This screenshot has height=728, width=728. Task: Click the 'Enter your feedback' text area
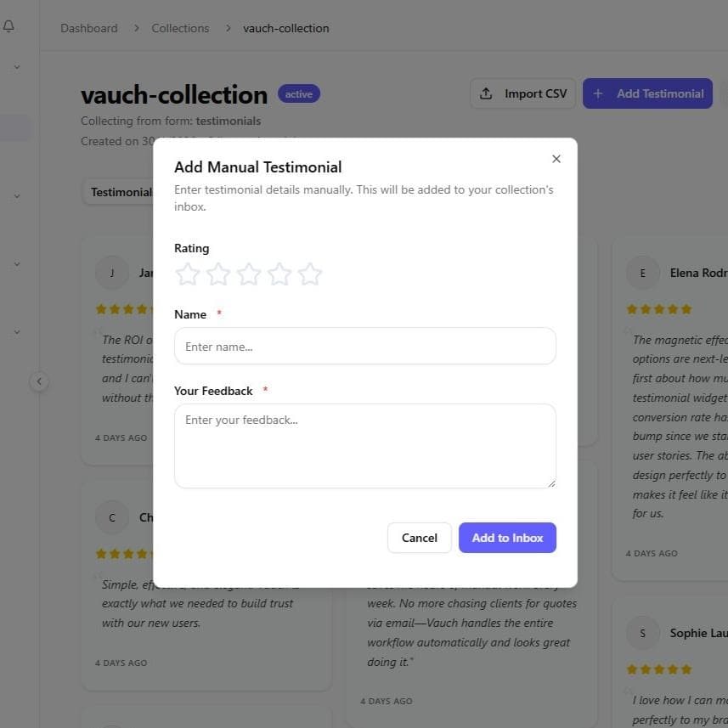pos(364,445)
